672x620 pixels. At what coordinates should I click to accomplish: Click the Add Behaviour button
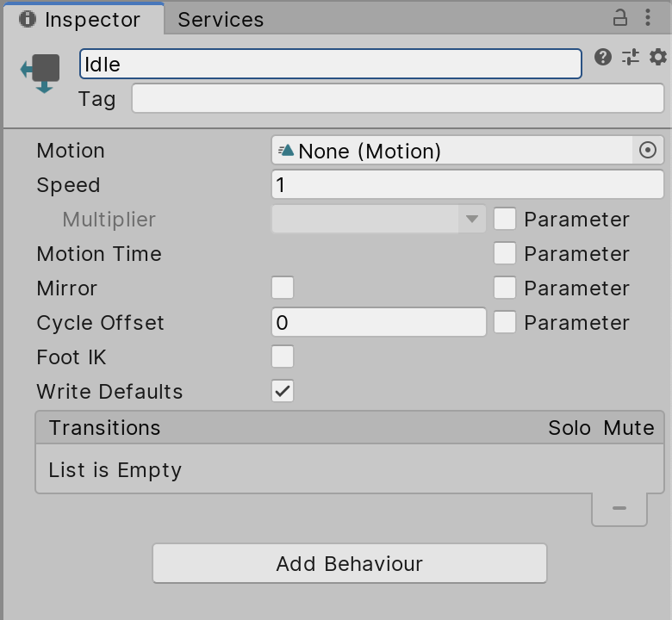tap(350, 564)
